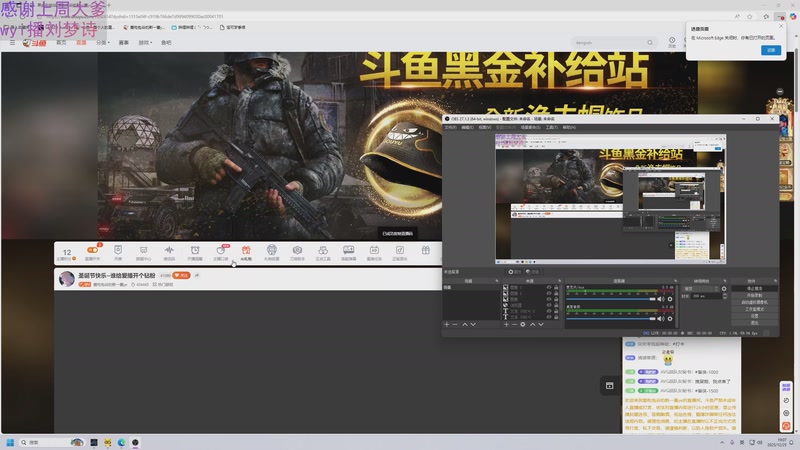Open the alarm clock reminder icon
Screen dimensions: 800x450
point(195,250)
